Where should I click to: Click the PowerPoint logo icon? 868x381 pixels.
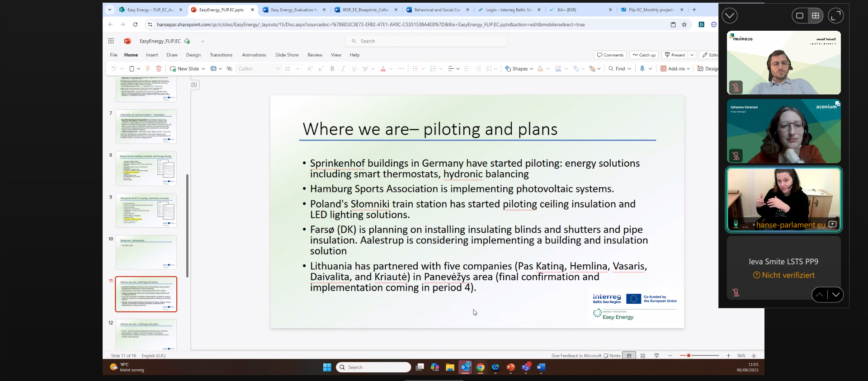(x=127, y=41)
